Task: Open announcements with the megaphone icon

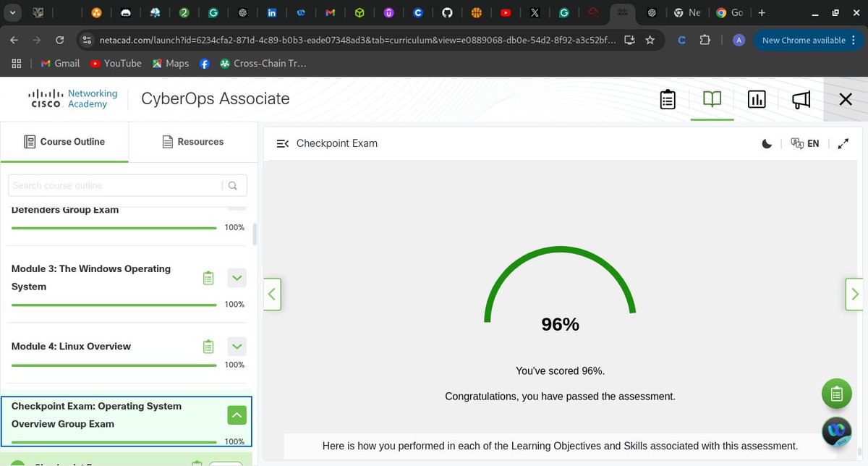Action: point(801,99)
